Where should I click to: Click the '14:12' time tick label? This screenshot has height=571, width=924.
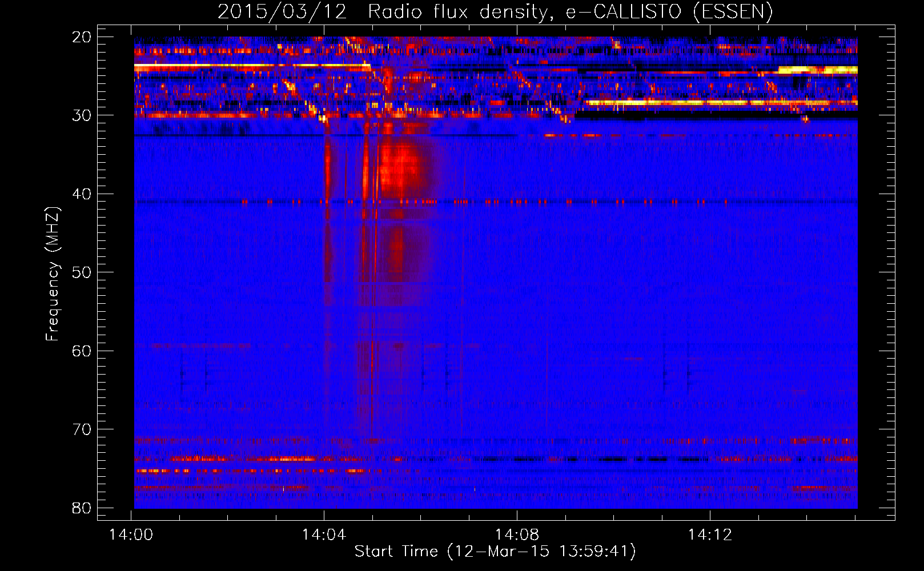pyautogui.click(x=710, y=535)
